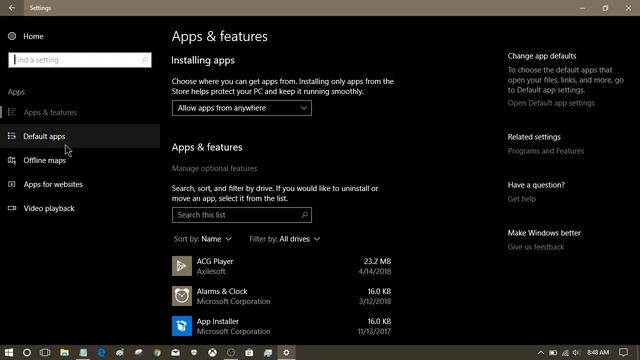Open Settings Home page
This screenshot has height=360, width=640.
pos(33,36)
